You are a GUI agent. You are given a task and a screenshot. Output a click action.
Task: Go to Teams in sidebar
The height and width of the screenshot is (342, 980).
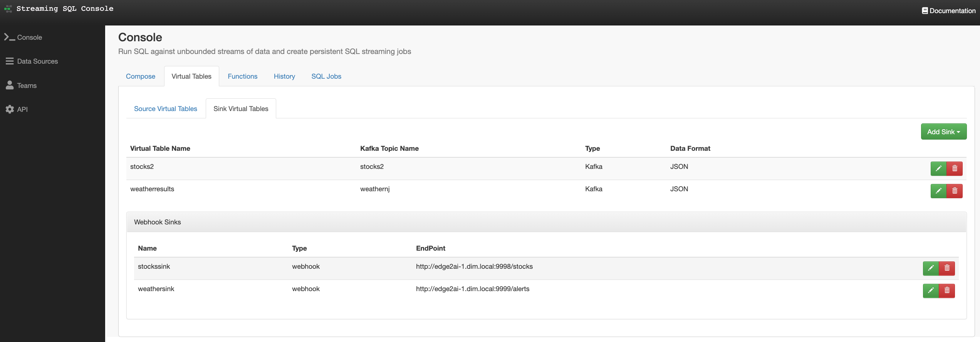coord(27,86)
